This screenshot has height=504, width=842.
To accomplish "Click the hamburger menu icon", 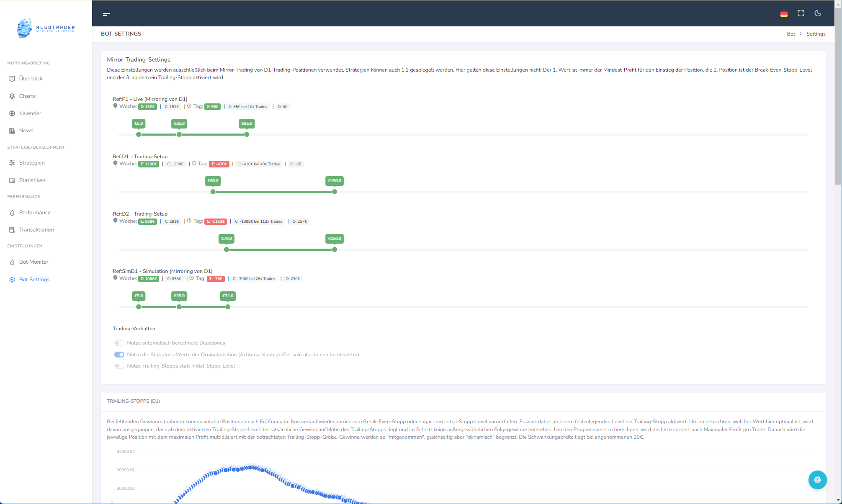I will 106,13.
